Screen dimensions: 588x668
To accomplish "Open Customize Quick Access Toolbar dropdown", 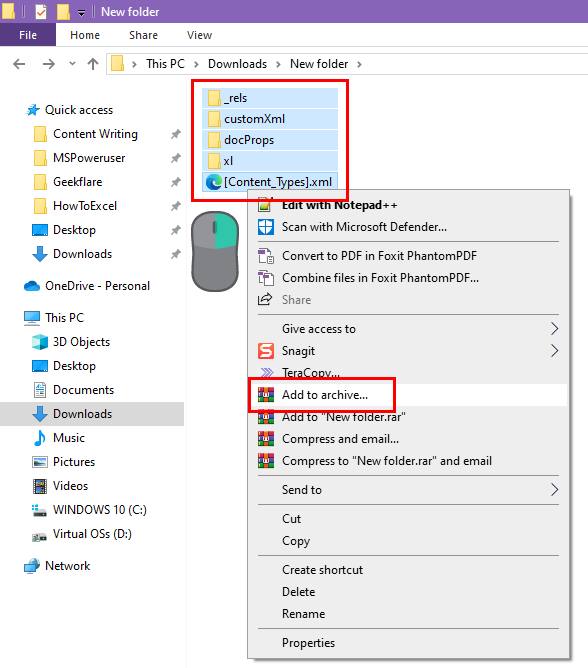I will (x=81, y=13).
